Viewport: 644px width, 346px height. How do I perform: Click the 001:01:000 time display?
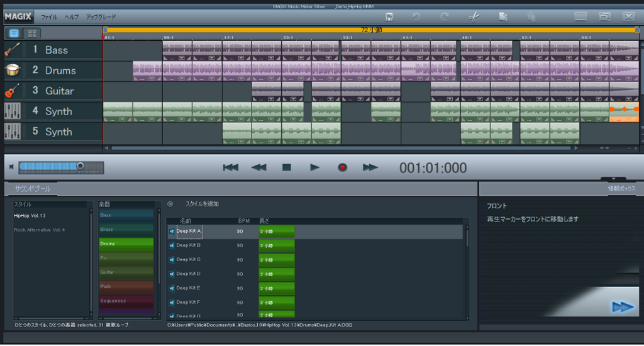pyautogui.click(x=433, y=168)
